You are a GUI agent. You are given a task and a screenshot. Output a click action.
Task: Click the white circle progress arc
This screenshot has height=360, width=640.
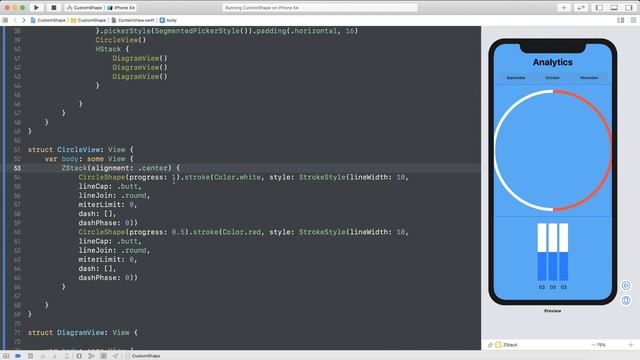(496, 150)
